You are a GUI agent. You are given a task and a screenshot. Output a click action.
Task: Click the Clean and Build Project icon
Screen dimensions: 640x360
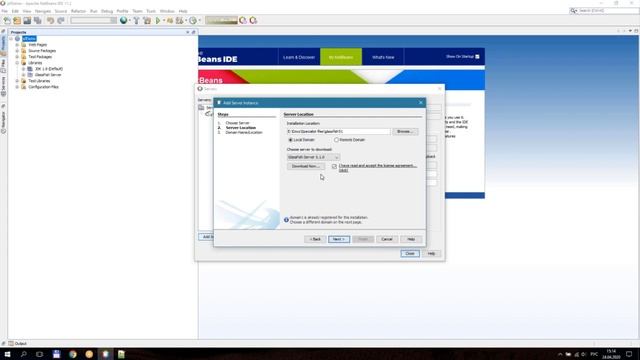pos(147,20)
